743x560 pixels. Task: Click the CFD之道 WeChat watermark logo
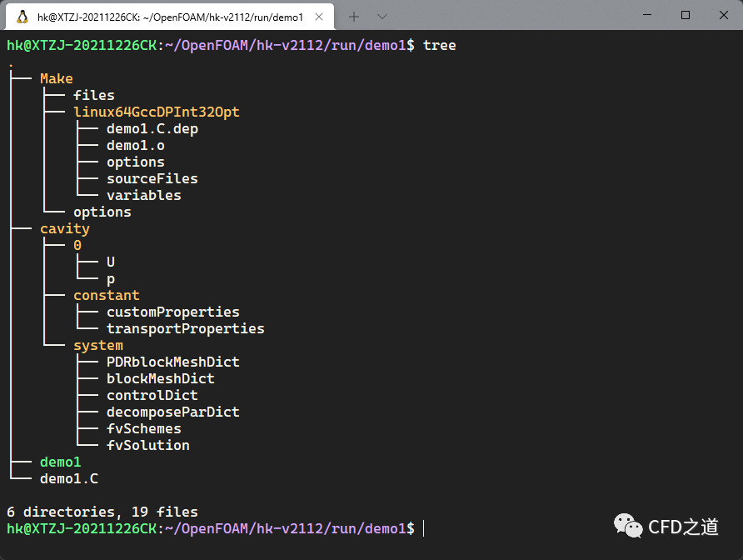click(629, 525)
